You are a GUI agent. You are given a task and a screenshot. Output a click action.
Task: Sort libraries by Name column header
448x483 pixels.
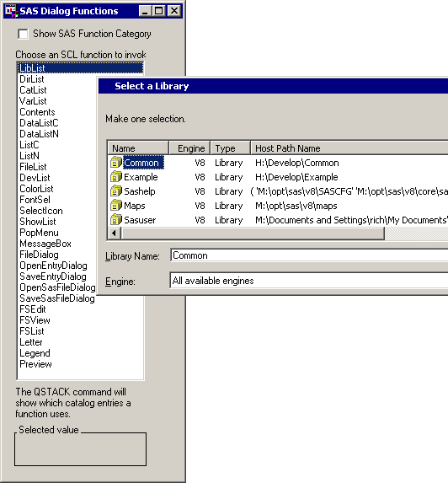click(138, 148)
